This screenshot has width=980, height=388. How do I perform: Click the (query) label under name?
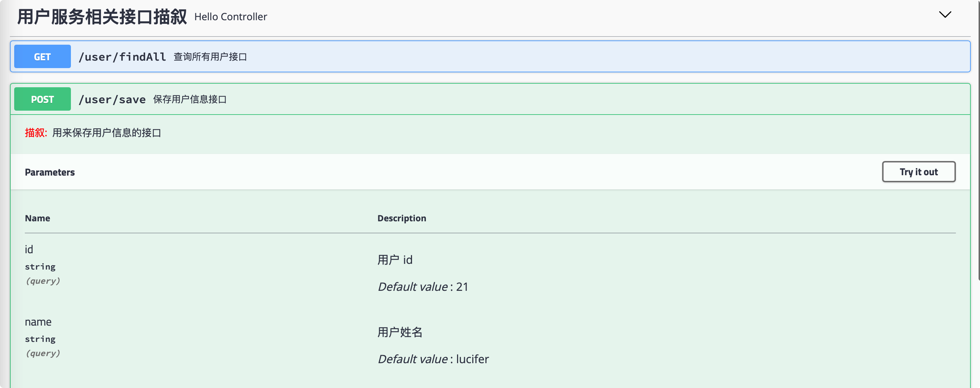(x=43, y=353)
